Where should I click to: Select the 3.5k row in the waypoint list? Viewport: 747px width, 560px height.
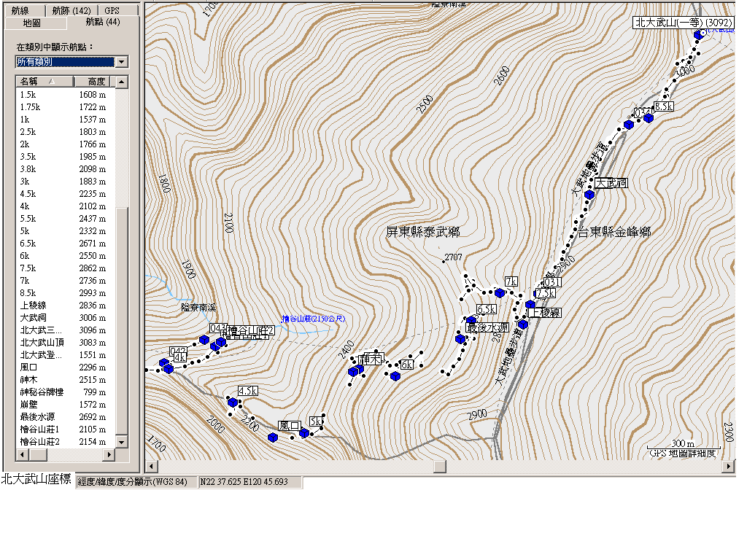pos(65,157)
